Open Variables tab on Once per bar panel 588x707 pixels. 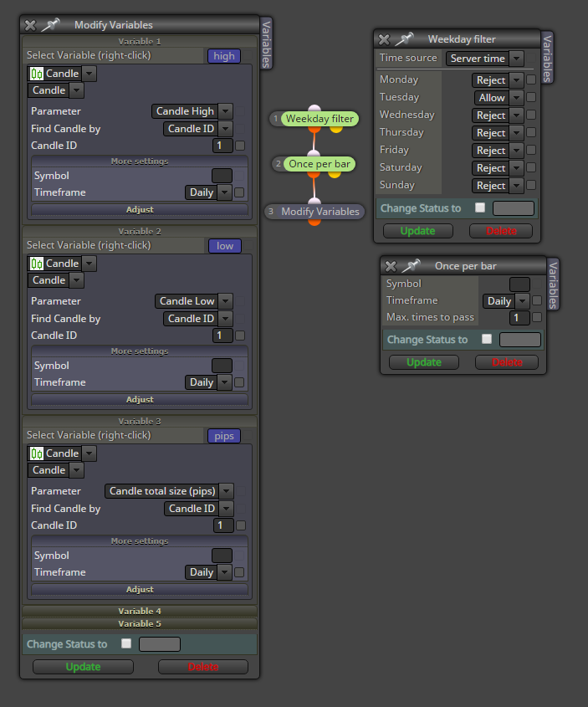553,284
